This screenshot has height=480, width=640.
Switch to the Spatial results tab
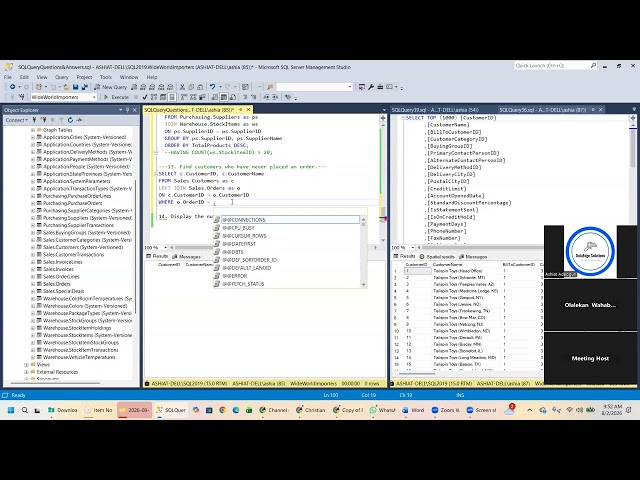tap(437, 257)
